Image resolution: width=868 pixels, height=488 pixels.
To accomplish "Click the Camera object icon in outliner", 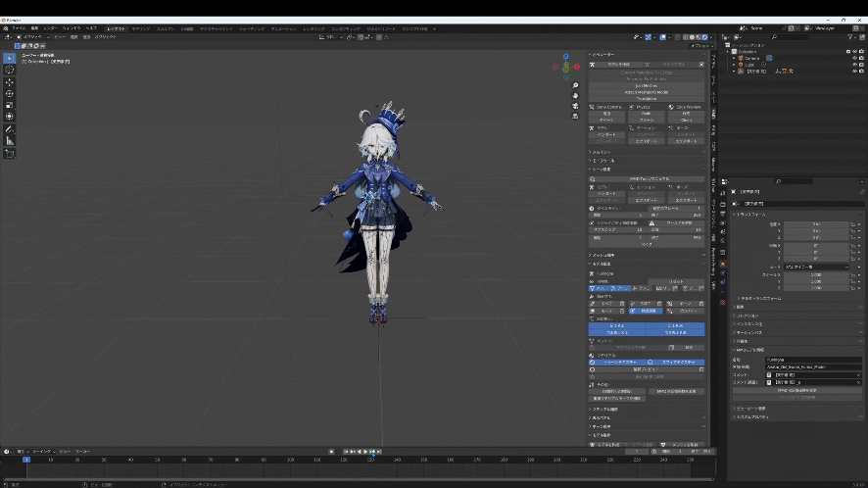I will pyautogui.click(x=741, y=58).
